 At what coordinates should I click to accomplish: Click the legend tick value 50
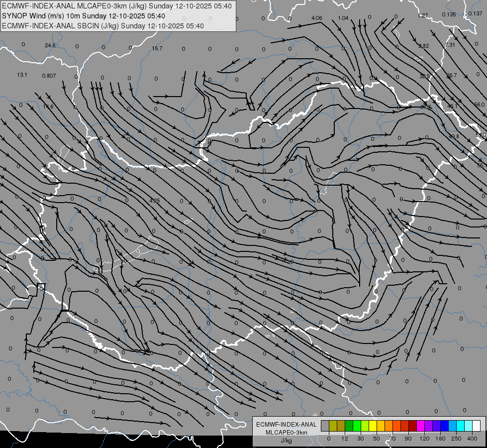click(376, 439)
